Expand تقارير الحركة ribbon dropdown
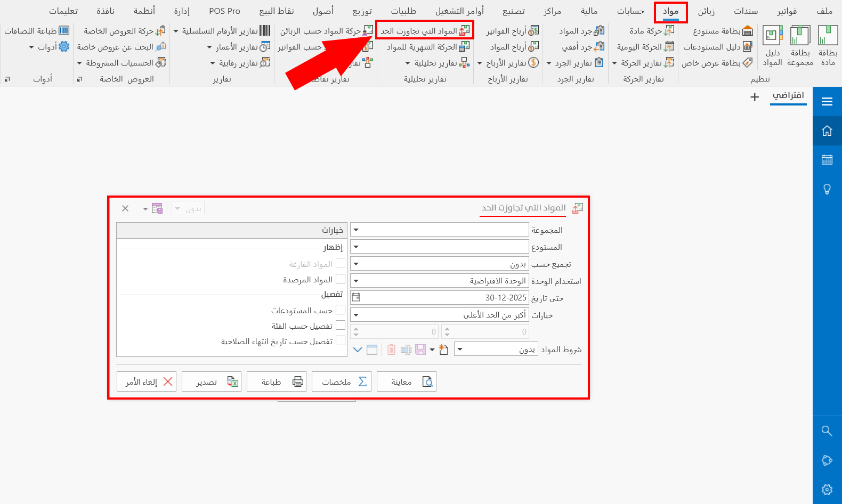The width and height of the screenshot is (842, 504). (614, 63)
